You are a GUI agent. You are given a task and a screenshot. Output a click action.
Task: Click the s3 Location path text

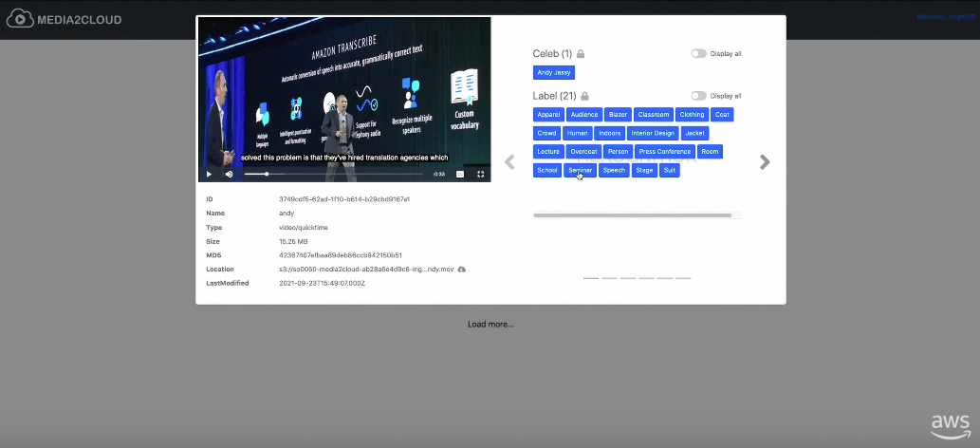click(366, 269)
